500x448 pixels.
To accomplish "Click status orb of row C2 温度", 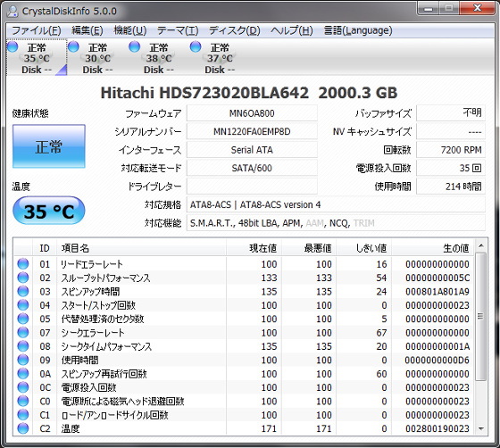I will 23,428.
